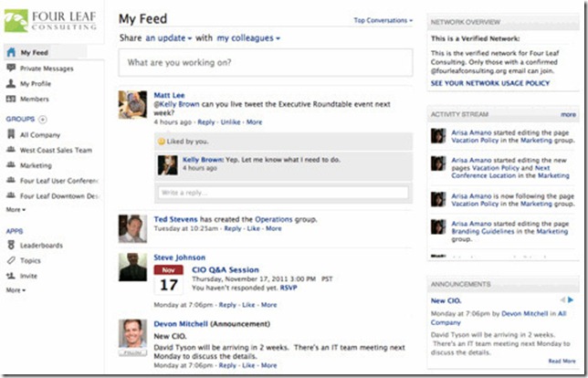588x378 pixels.
Task: Unlike Matt Lee's post
Action: [x=231, y=121]
